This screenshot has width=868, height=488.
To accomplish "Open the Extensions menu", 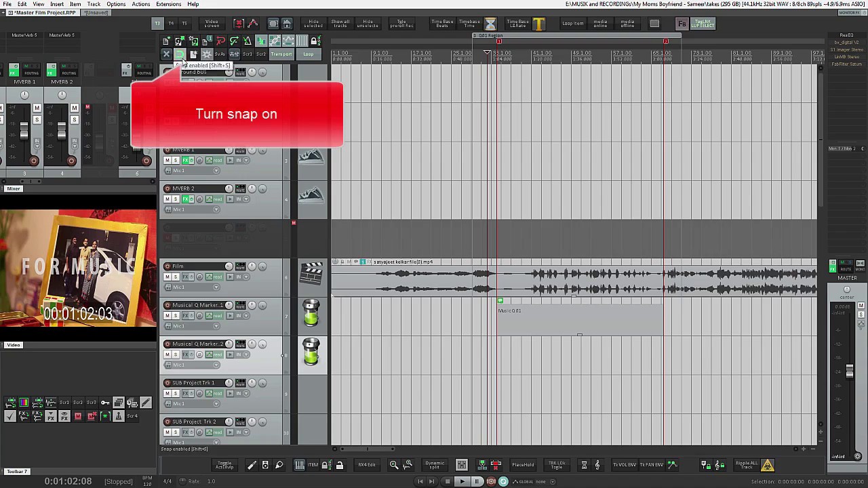I will tap(169, 4).
